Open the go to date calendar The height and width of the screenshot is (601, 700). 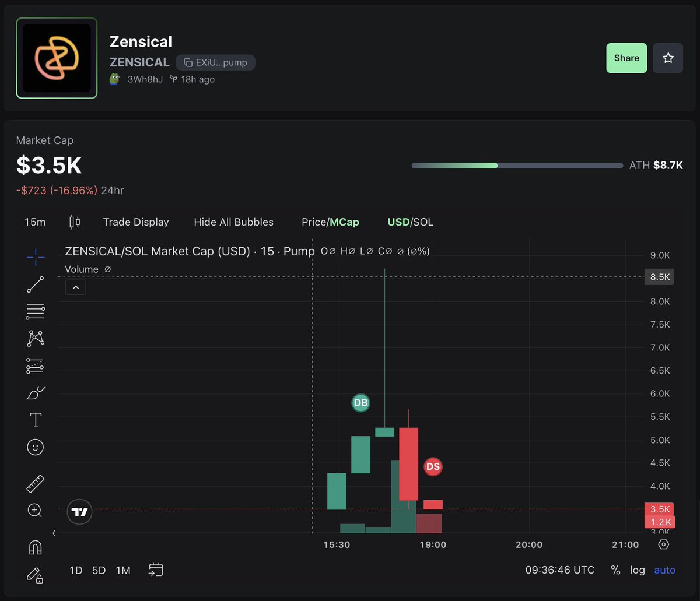pos(156,570)
